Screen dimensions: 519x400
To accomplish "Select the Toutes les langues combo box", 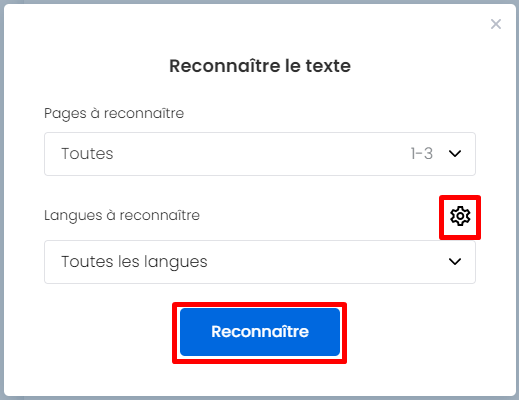I will 260,262.
